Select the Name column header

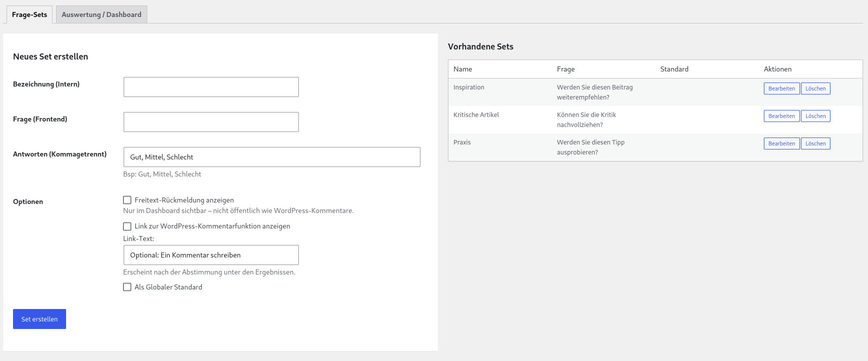[463, 69]
